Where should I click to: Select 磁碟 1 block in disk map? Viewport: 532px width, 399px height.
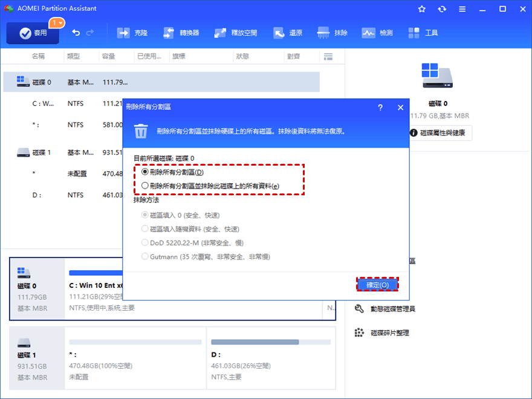tap(37, 358)
